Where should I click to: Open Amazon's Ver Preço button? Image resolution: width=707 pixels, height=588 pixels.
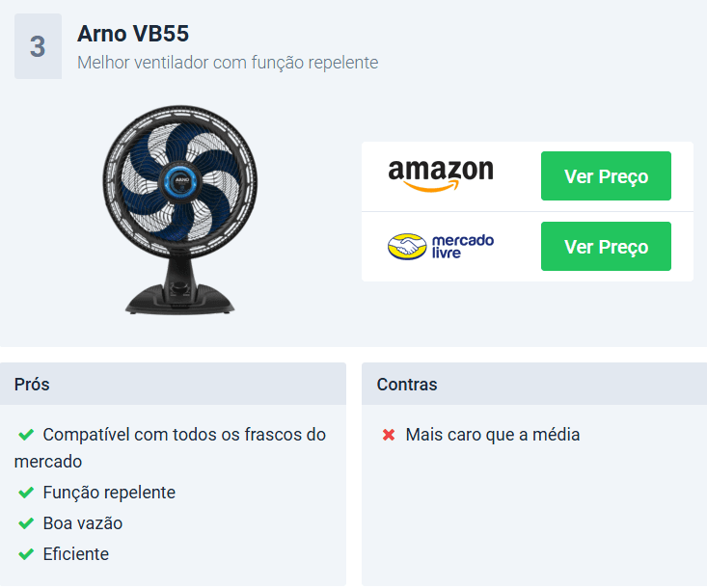click(606, 175)
